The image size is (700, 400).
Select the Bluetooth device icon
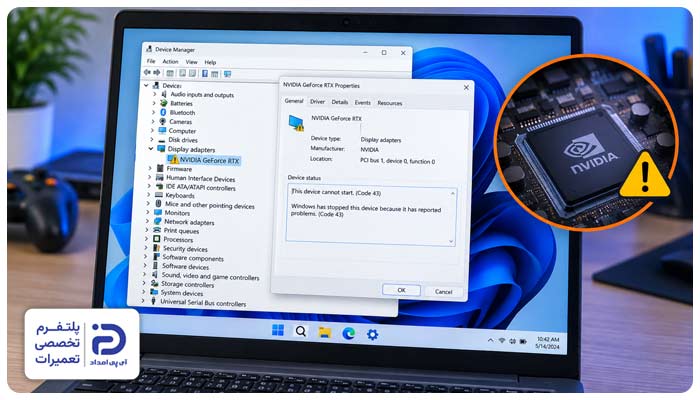pos(163,112)
